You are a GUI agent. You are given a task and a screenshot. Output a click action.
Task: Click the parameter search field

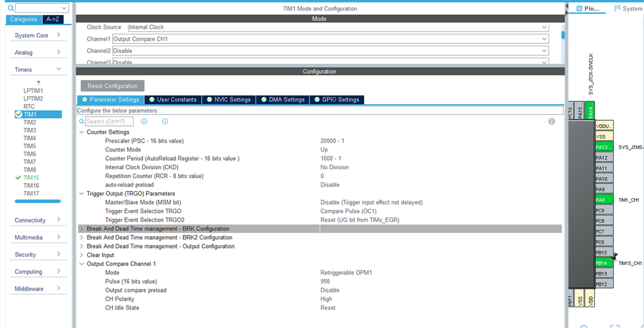tap(109, 121)
